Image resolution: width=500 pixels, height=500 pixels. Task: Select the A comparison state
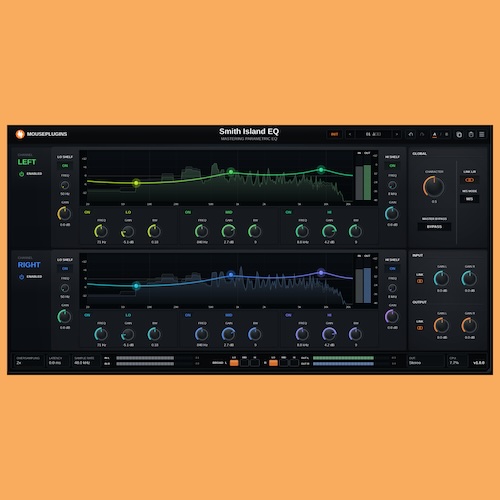point(434,134)
